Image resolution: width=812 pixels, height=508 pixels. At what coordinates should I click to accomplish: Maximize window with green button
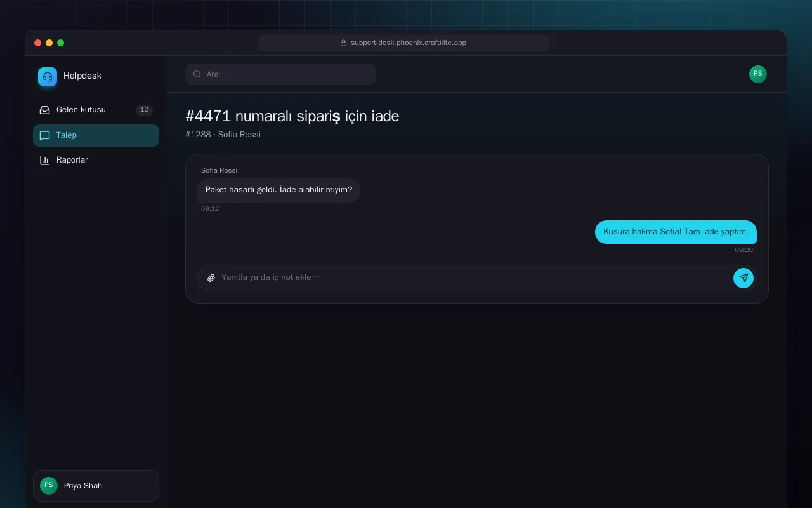coord(60,43)
